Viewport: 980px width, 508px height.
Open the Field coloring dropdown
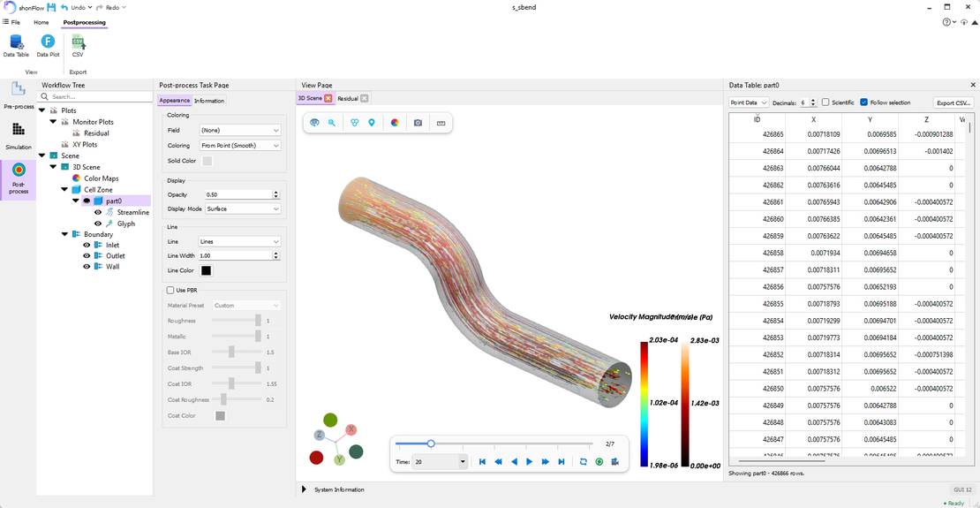point(240,130)
